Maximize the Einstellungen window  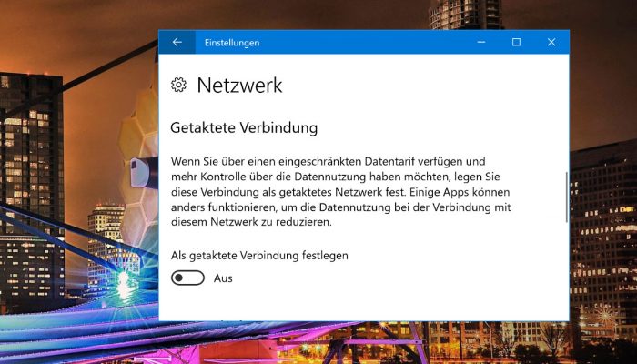516,42
